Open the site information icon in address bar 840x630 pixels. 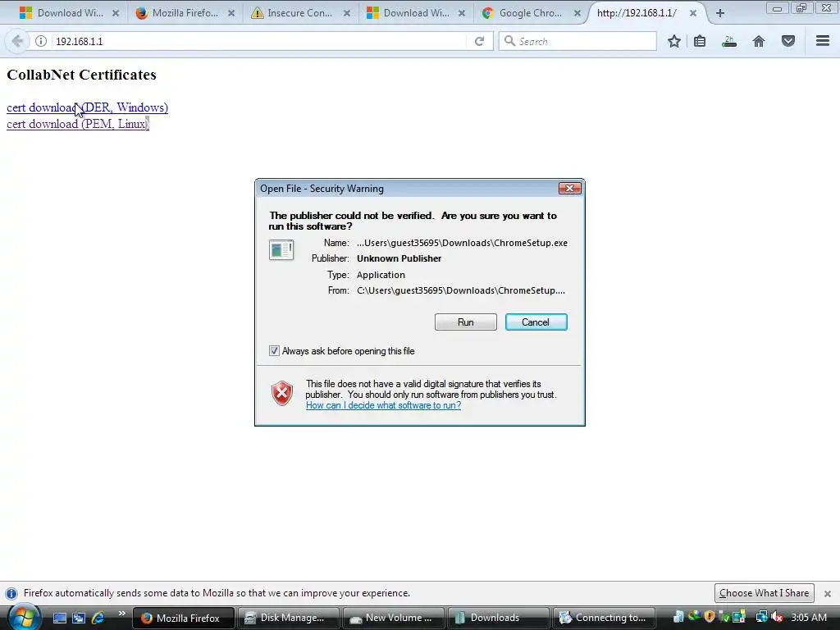[x=41, y=41]
